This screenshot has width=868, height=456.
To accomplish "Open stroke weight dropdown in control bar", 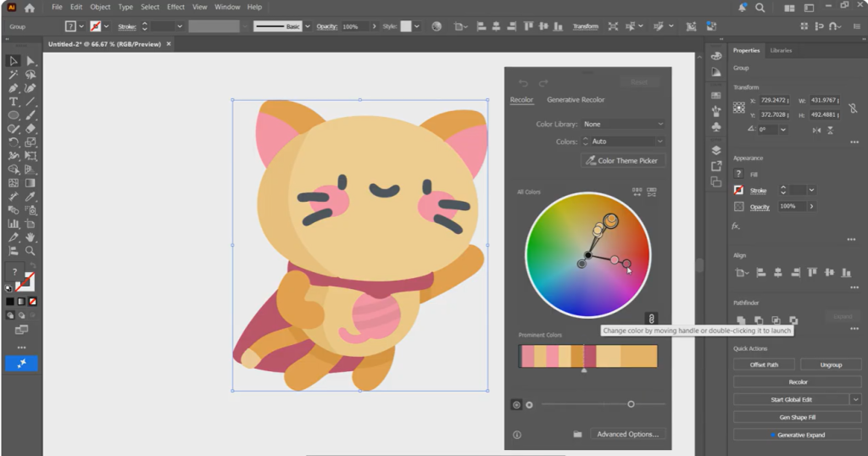I will coord(180,26).
